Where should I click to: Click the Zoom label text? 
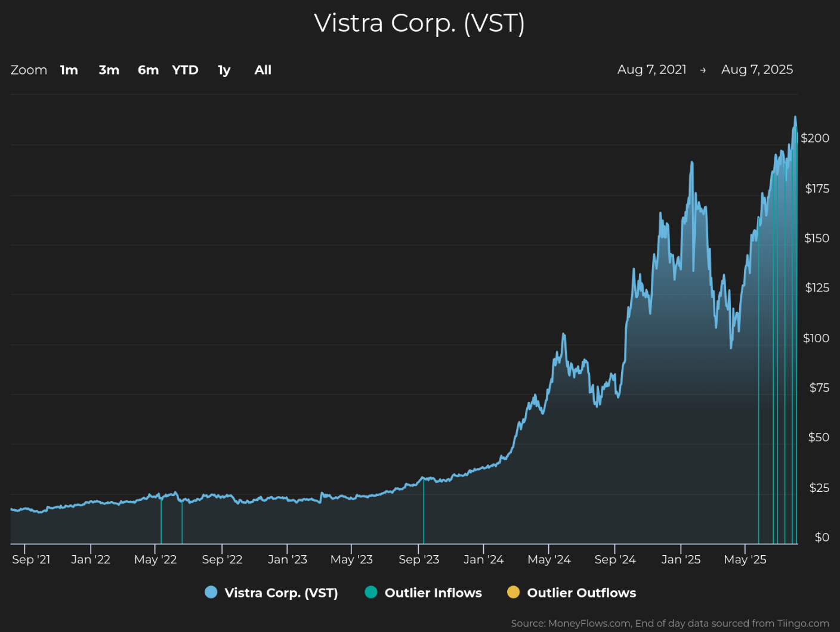[x=29, y=70]
